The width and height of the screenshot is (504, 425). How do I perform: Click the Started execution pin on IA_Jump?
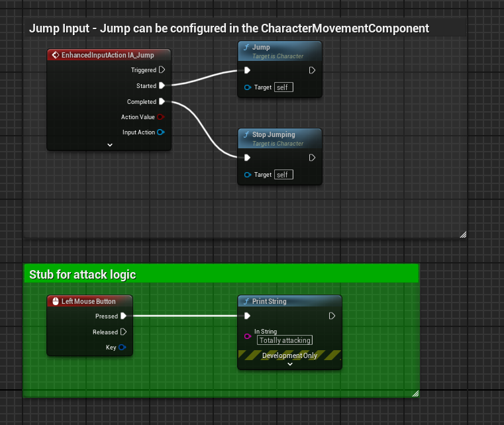pos(162,85)
